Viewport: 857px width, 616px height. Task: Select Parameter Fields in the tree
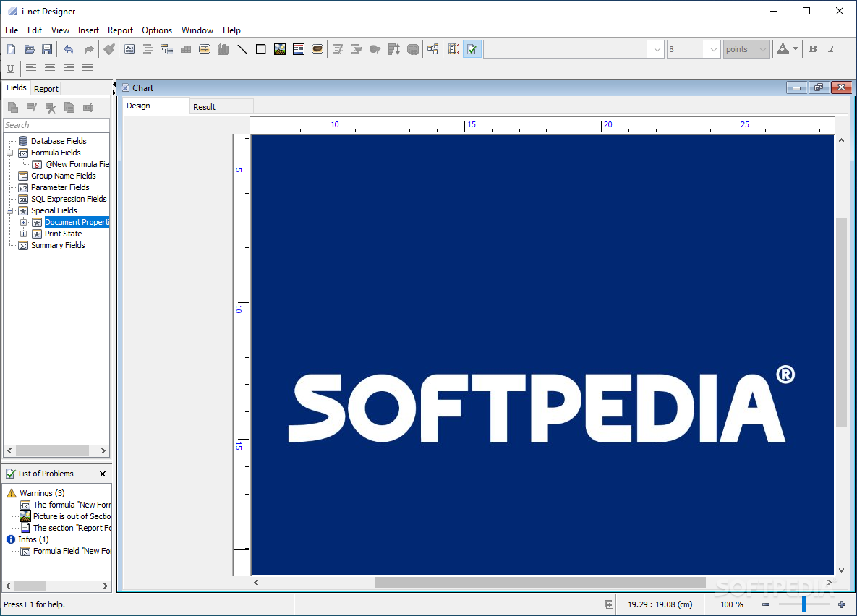pos(60,187)
